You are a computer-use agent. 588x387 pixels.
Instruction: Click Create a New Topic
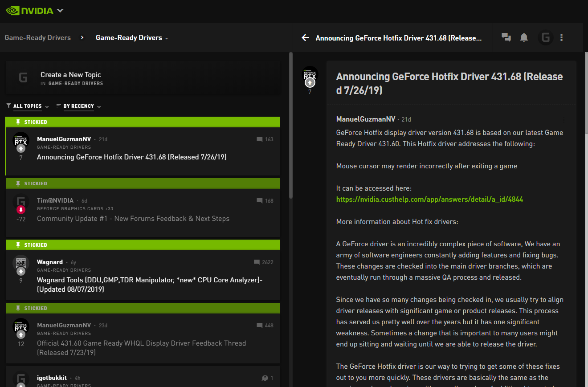click(x=71, y=74)
